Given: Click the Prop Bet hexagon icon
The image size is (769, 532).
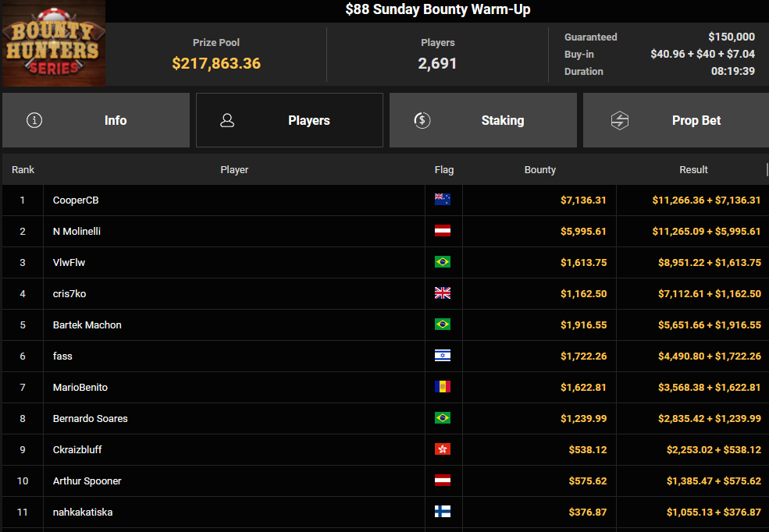Looking at the screenshot, I should (x=619, y=120).
